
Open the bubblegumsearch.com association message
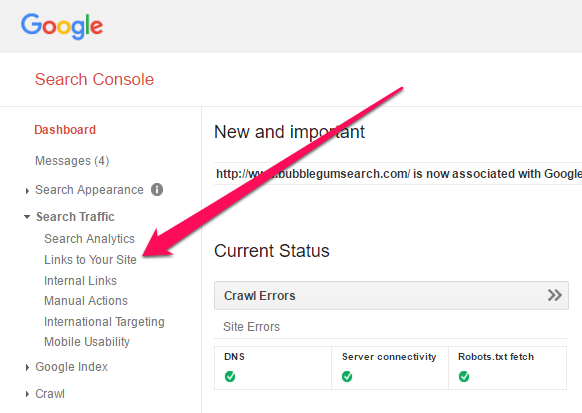click(399, 174)
